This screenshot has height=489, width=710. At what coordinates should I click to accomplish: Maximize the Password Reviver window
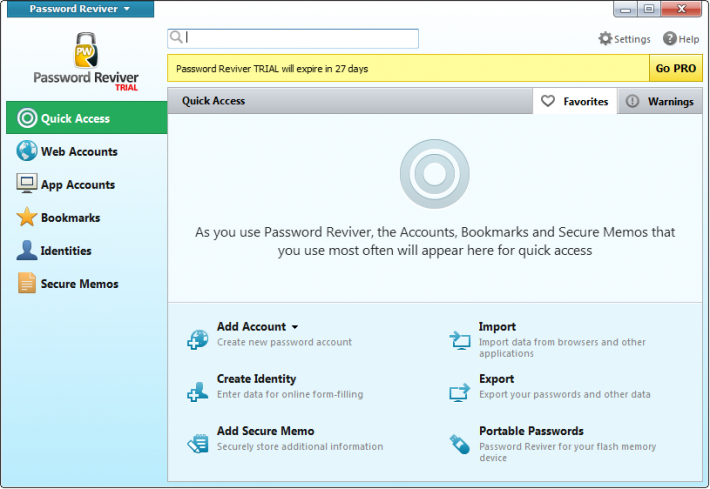[649, 9]
